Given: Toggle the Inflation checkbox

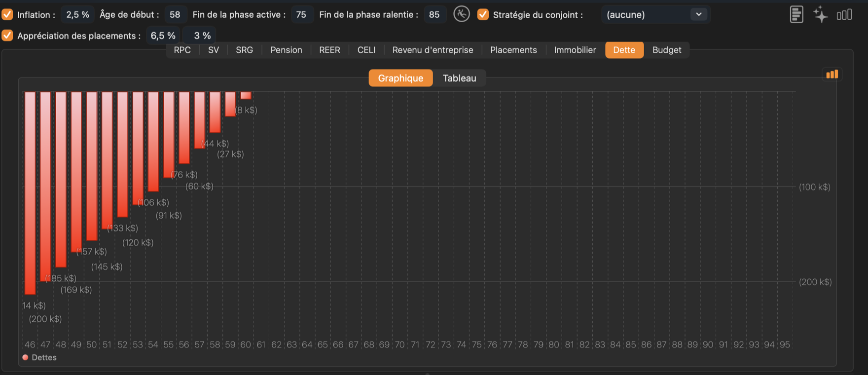Looking at the screenshot, I should (x=7, y=14).
